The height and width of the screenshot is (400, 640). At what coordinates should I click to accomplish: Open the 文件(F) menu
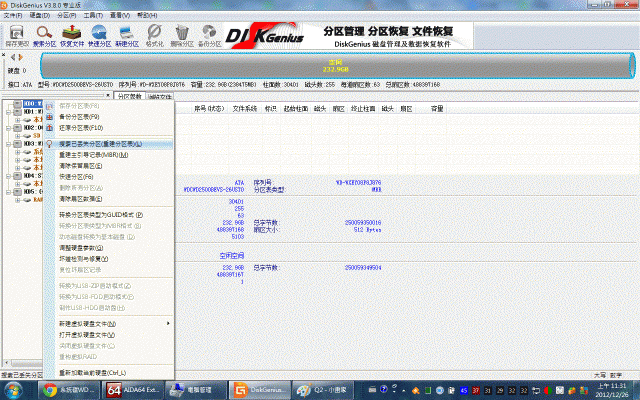[13, 15]
